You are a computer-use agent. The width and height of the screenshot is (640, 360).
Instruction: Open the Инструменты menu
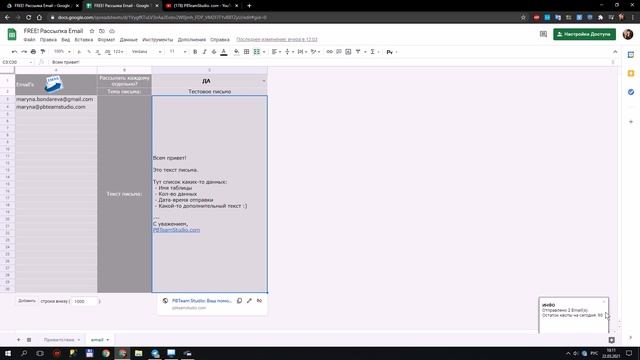158,40
